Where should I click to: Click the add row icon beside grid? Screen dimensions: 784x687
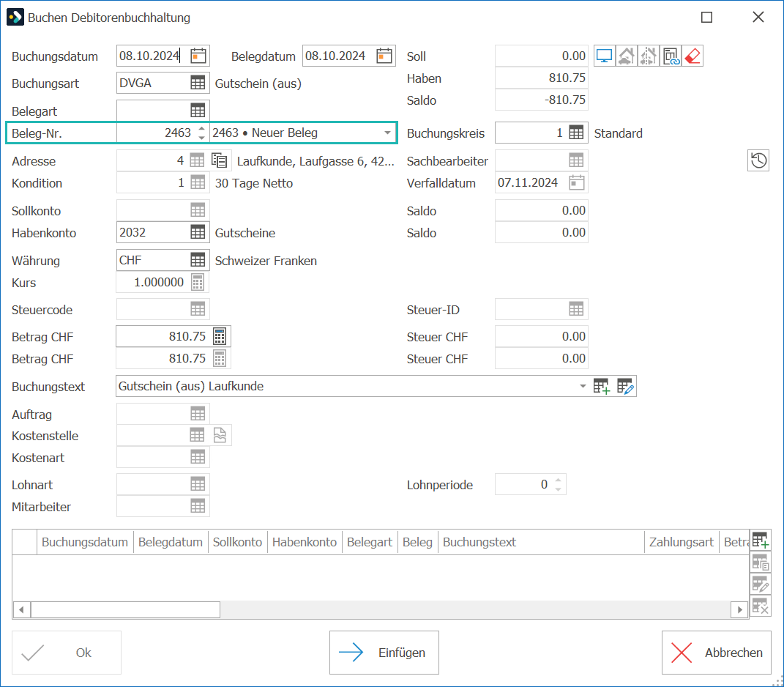760,541
